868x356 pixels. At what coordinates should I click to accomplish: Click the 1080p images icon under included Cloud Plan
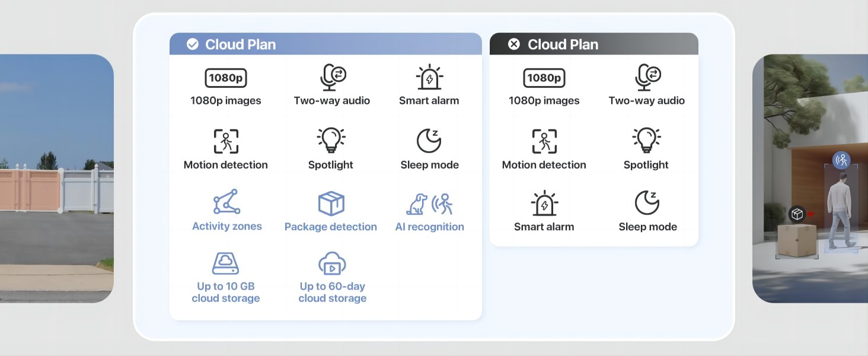point(225,78)
